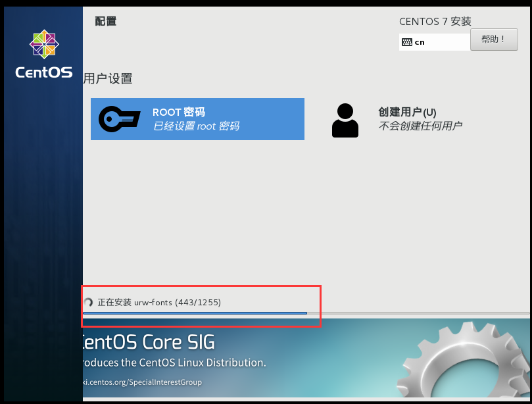
Task: Click the spinning progress indicator icon
Action: 88,302
